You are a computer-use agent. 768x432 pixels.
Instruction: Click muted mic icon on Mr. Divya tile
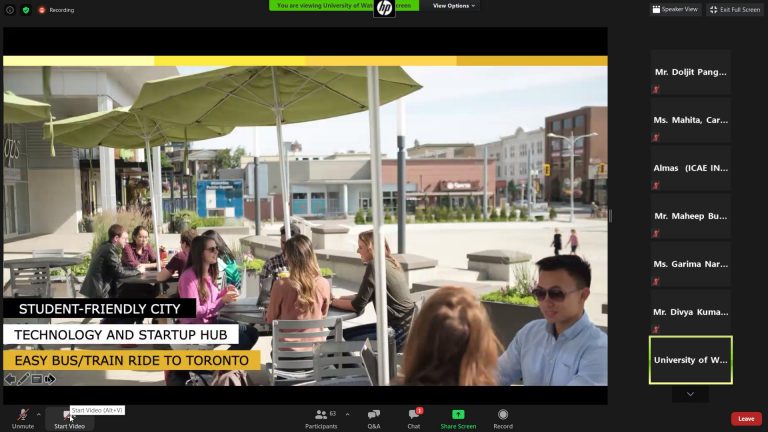(656, 330)
